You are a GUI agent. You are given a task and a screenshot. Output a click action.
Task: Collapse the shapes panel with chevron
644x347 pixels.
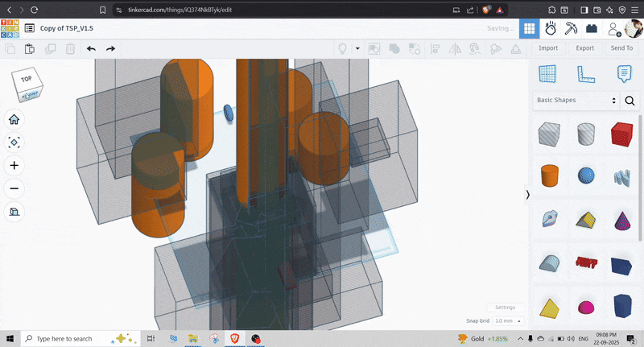527,194
